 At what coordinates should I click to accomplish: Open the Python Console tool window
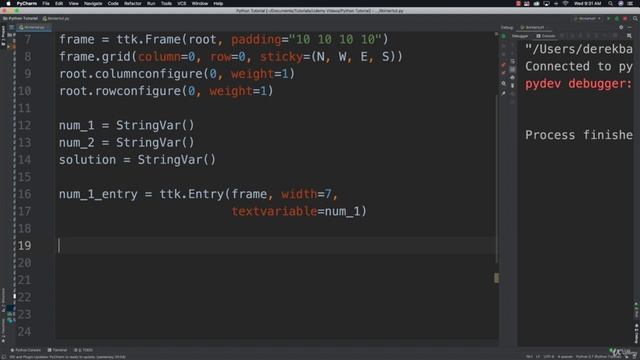(26, 350)
